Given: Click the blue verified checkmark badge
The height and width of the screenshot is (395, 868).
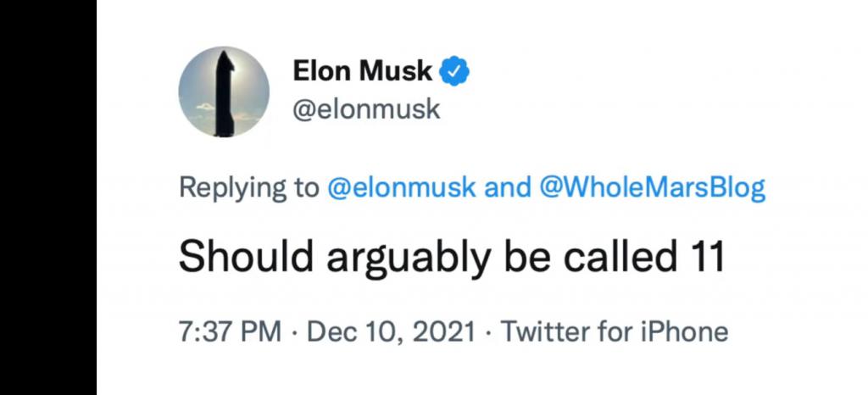Looking at the screenshot, I should (x=454, y=71).
